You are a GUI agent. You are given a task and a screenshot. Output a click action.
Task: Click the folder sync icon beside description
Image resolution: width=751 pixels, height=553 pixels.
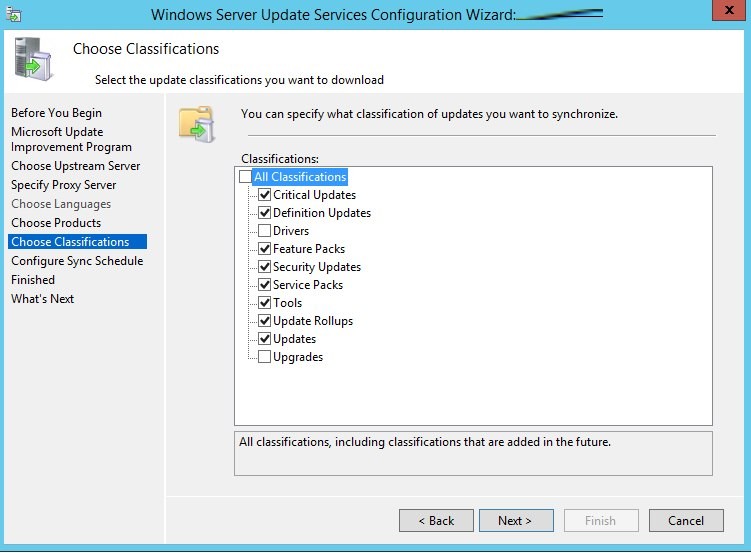(197, 123)
